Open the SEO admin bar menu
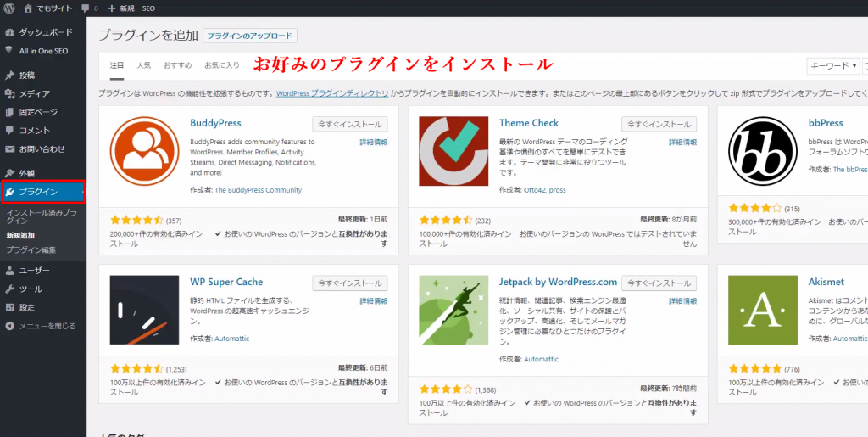 click(148, 8)
